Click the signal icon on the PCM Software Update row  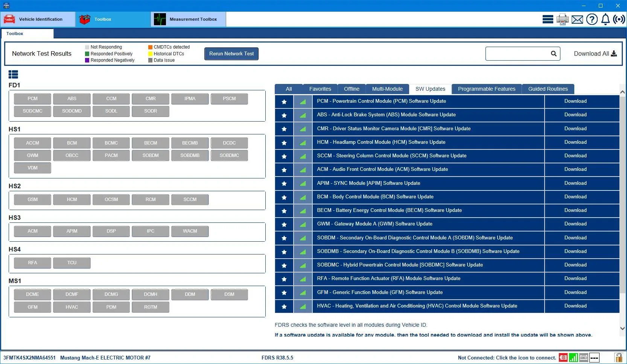pyautogui.click(x=303, y=101)
